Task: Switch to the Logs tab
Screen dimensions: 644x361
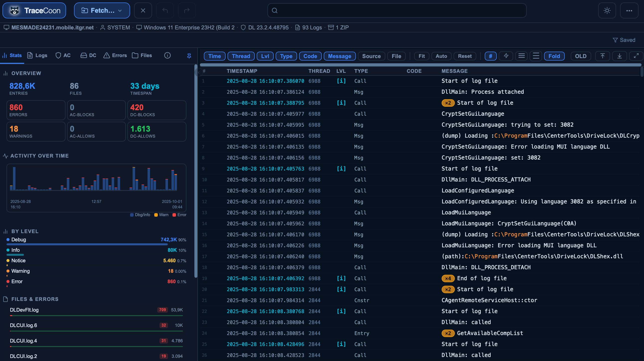Action: [x=37, y=56]
